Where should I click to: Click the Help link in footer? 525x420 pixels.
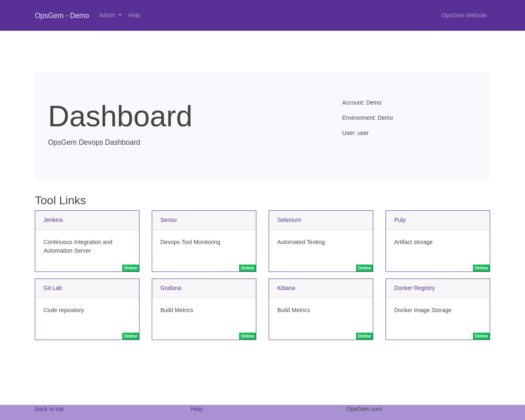196,409
